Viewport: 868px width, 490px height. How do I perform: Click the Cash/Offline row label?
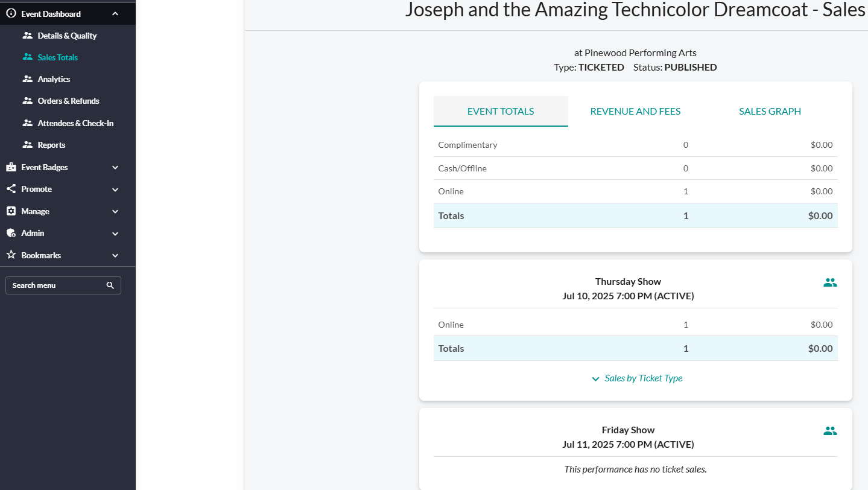tap(462, 168)
